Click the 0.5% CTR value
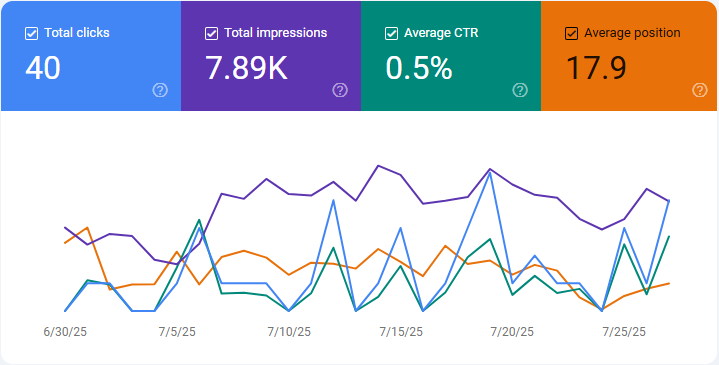 [x=419, y=68]
